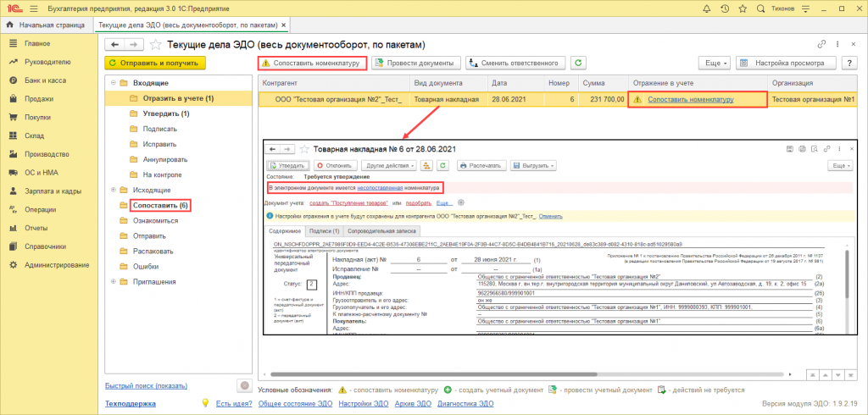Open Выгрузить dropdown in накладная window
868x415 pixels.
[534, 165]
